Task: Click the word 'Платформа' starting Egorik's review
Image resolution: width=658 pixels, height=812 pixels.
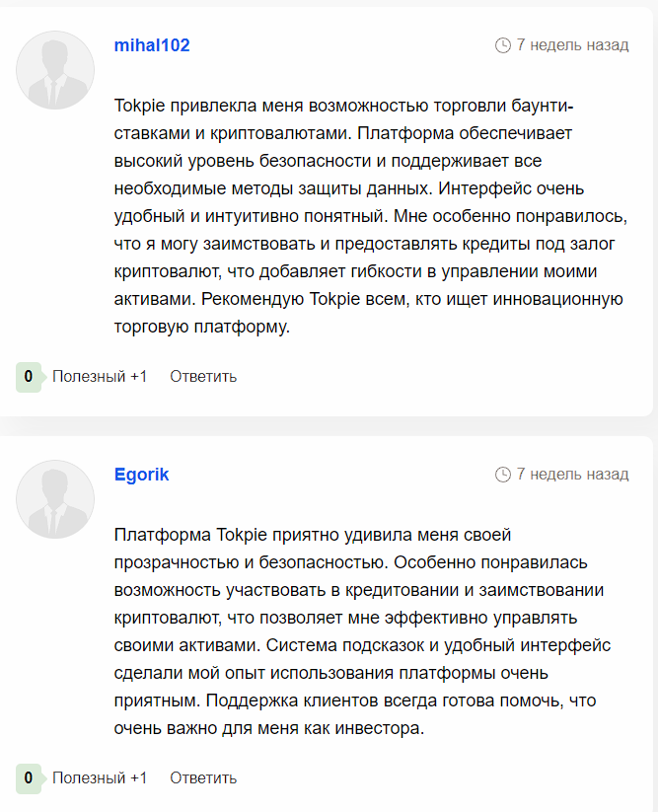Action: 157,535
